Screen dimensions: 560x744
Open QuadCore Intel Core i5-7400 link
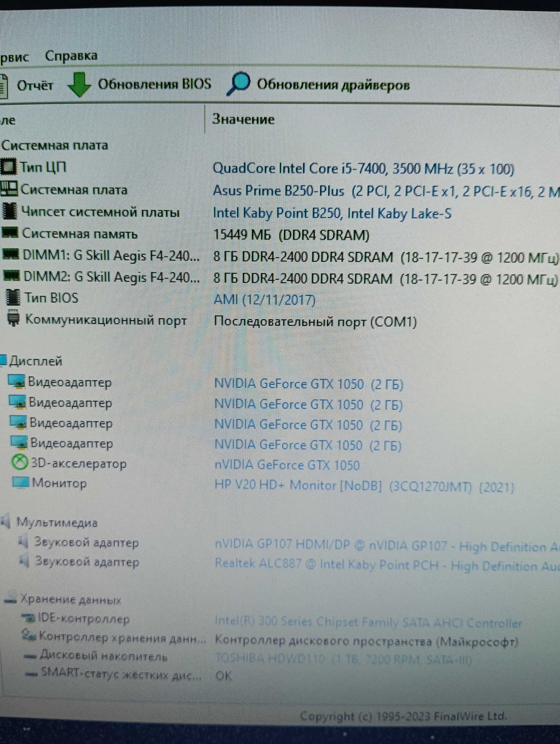pos(363,169)
